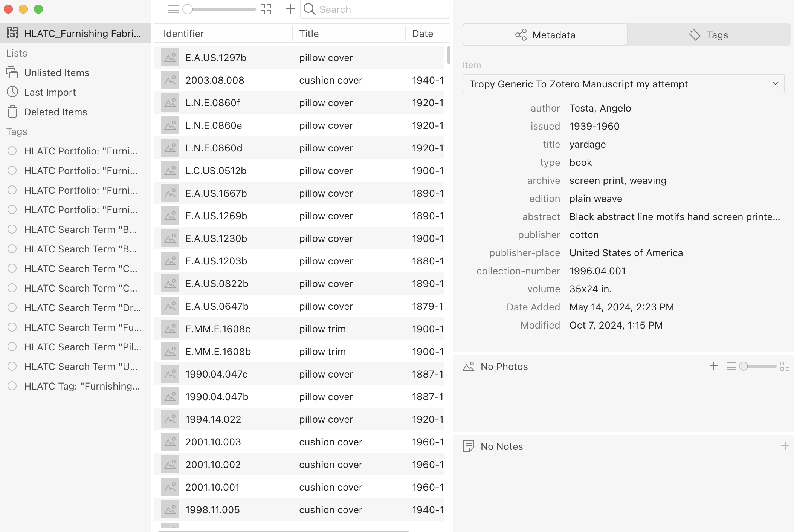
Task: Click the Metadata share-node icon
Action: (x=521, y=35)
